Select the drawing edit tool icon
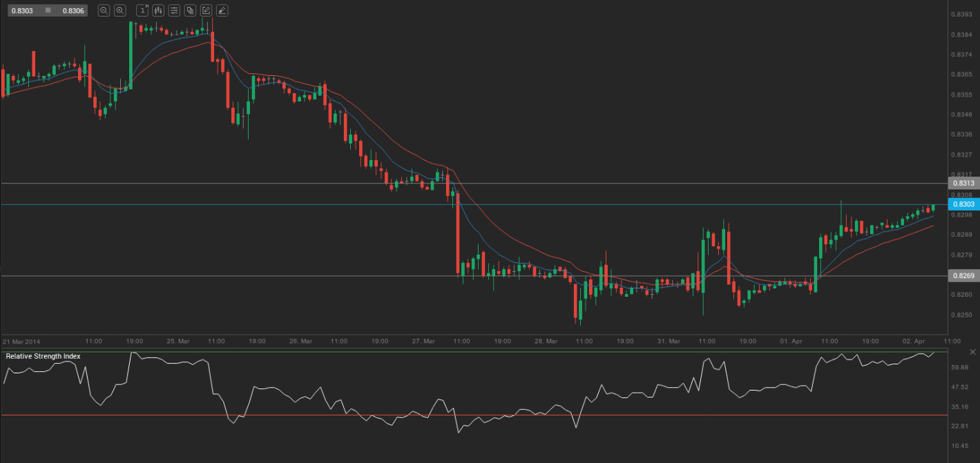The image size is (980, 463). 206,10
